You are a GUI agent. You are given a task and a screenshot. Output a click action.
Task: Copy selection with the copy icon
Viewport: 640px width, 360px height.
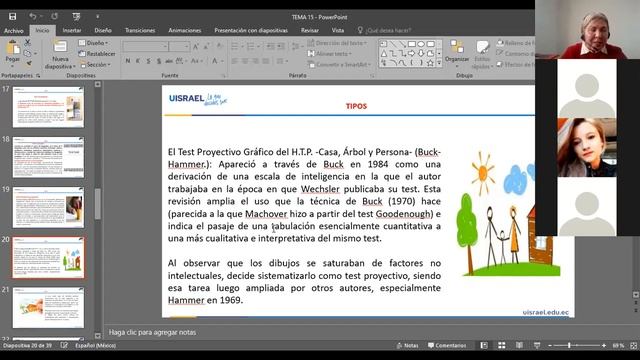coord(28,53)
